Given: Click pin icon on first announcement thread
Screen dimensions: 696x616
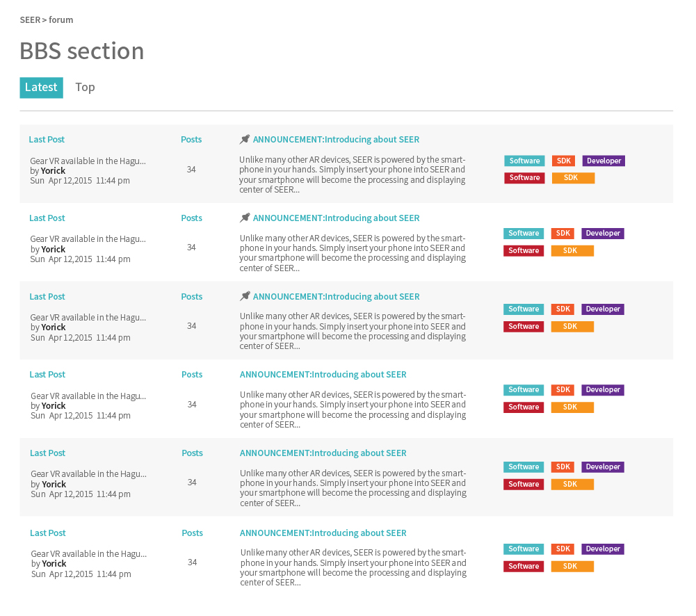Looking at the screenshot, I should click(x=245, y=139).
